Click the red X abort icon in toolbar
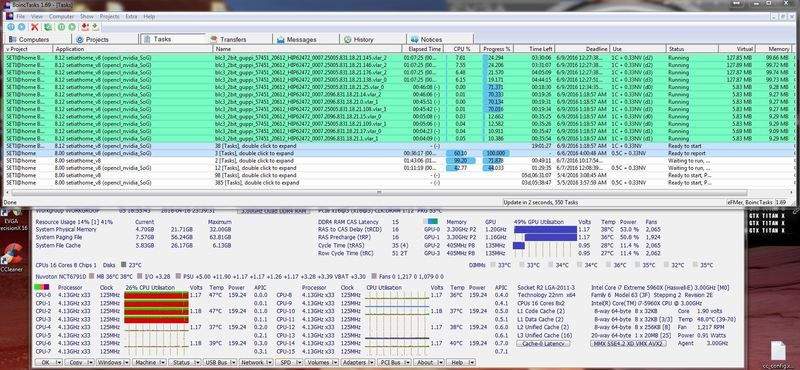 [35, 27]
